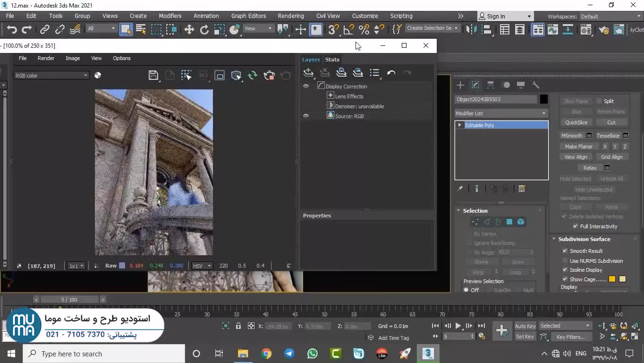Open WhatsApp from the taskbar
The image size is (644, 363).
tap(312, 354)
